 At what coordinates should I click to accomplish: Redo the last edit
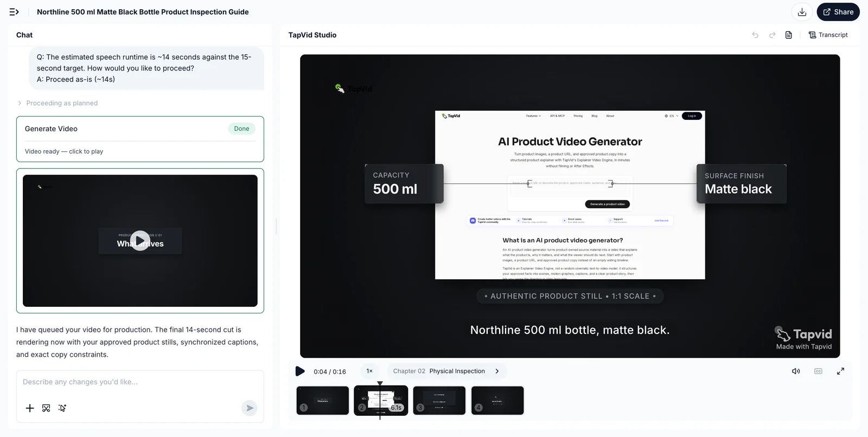click(x=772, y=35)
